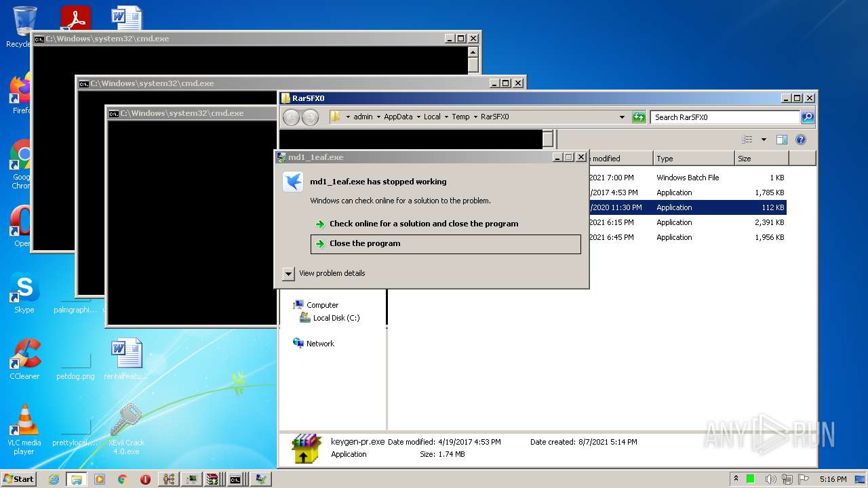Open Google Chrome from taskbar
868x488 pixels.
pos(123,479)
